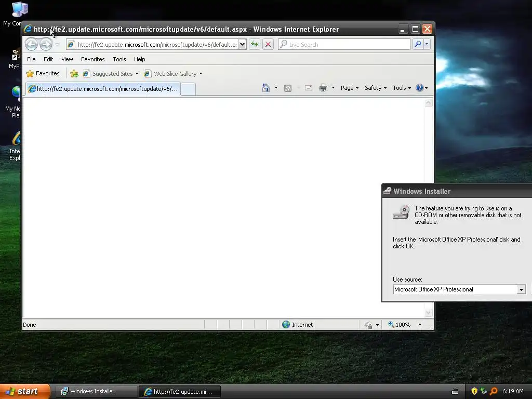The width and height of the screenshot is (532, 399).
Task: Click Add to Favorites Bar icon
Action: (x=74, y=74)
